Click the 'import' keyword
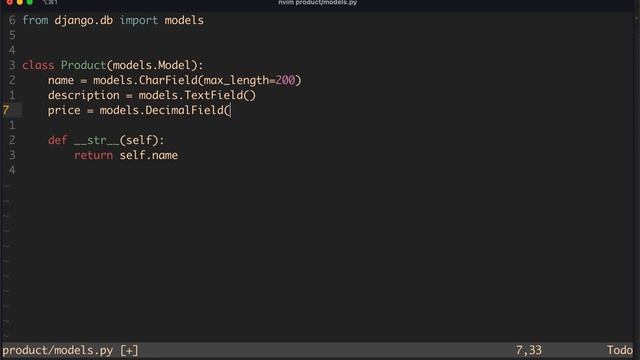 click(139, 21)
